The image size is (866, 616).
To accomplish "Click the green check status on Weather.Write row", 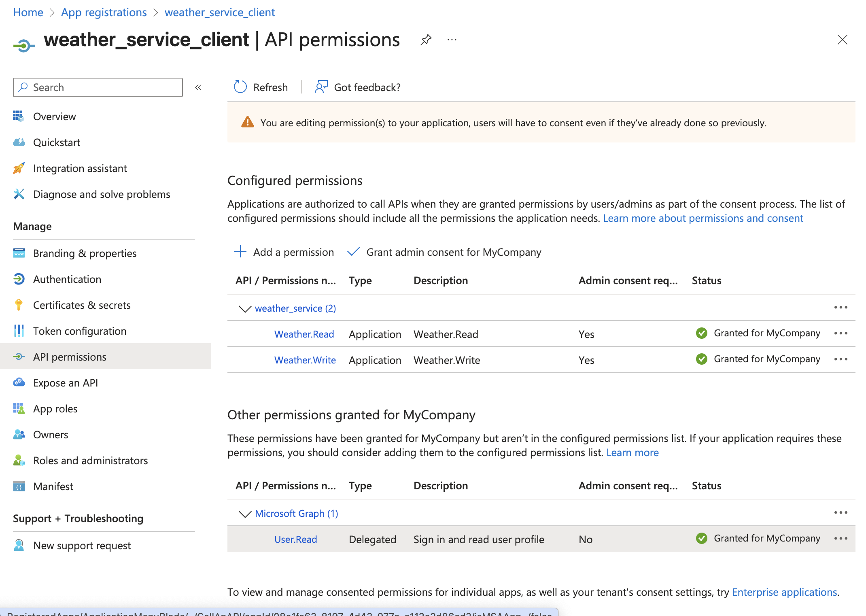I will pyautogui.click(x=701, y=359).
